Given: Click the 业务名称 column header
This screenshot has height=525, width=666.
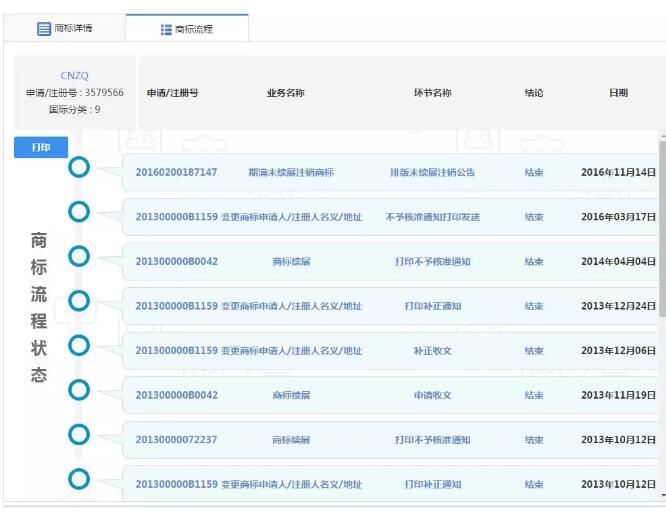Looking at the screenshot, I should [285, 93].
